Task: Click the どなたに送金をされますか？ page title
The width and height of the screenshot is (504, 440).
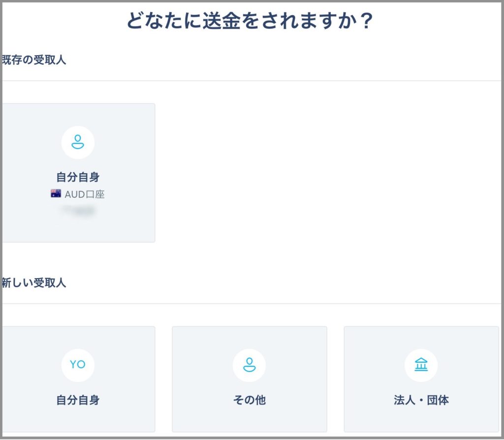Action: pos(250,21)
